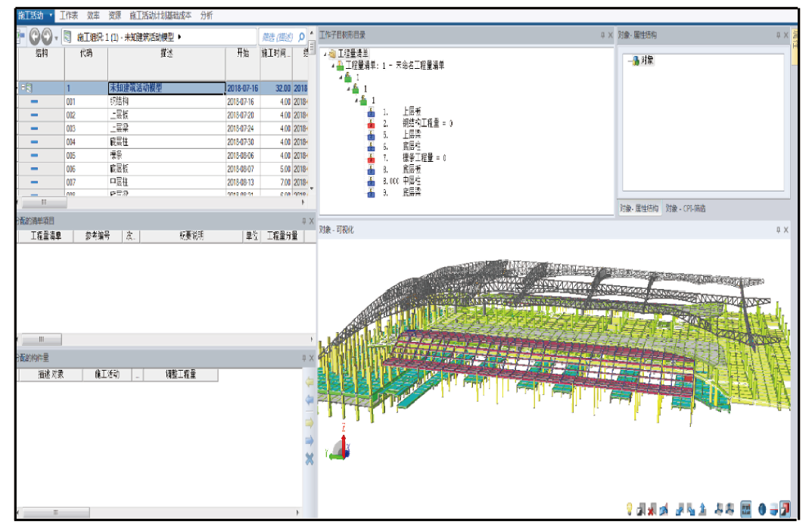Open the 工作表 menu
Image resolution: width=812 pixels, height=528 pixels.
pos(69,15)
